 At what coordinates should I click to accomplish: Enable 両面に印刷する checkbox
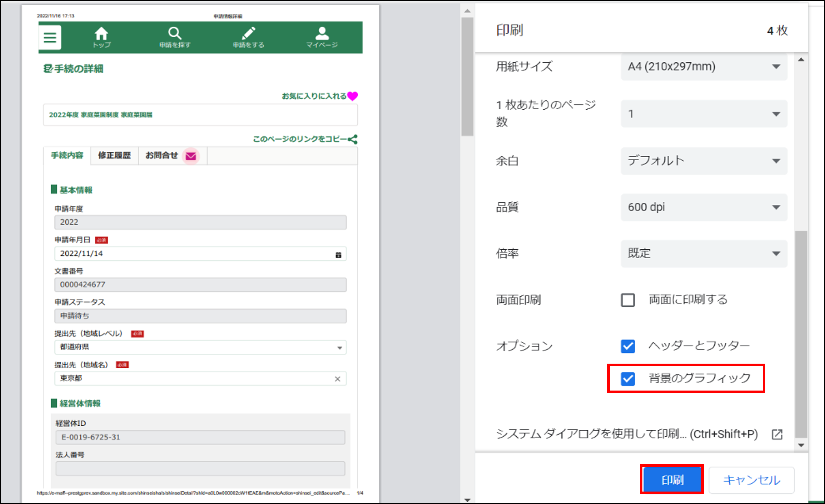[628, 300]
